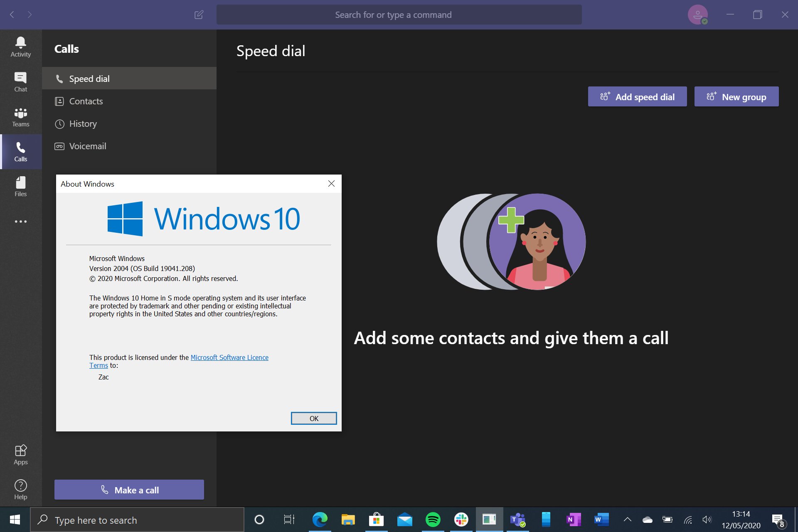Navigate back with the left arrow
The image size is (798, 532).
[12, 15]
